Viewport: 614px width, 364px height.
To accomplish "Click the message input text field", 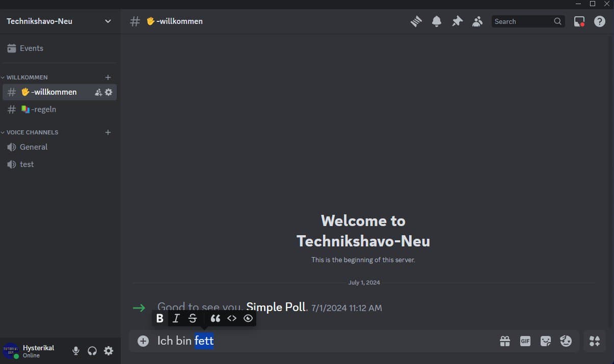I will click(x=326, y=341).
